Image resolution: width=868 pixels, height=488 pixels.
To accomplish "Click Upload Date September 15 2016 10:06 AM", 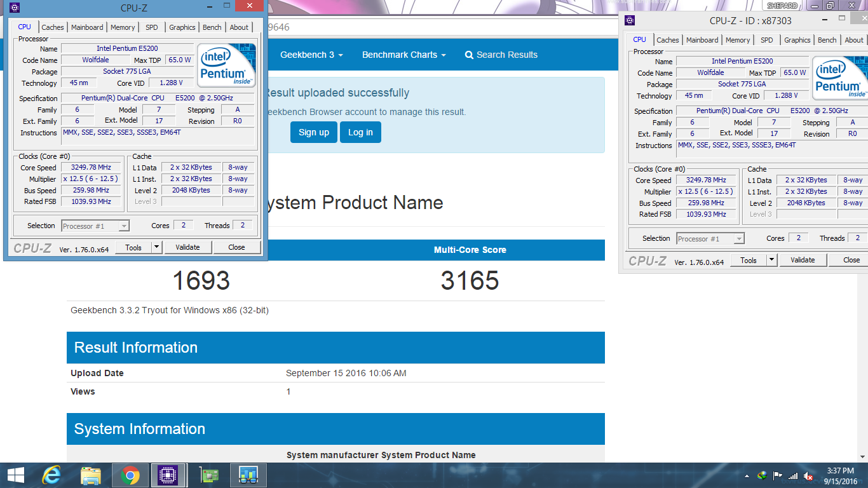I will [x=346, y=373].
